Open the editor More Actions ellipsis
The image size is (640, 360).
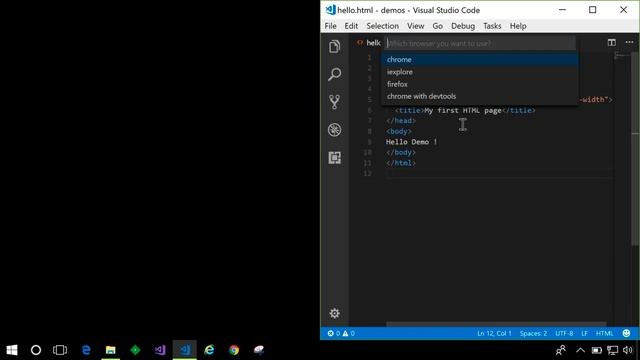point(629,42)
